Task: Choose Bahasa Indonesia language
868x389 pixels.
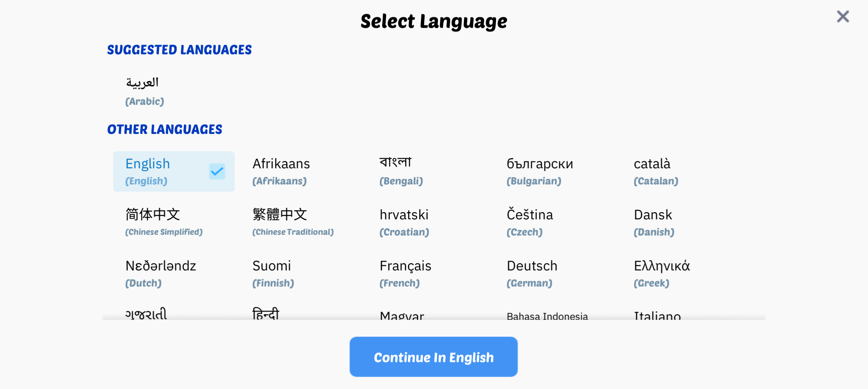Action: coord(547,315)
